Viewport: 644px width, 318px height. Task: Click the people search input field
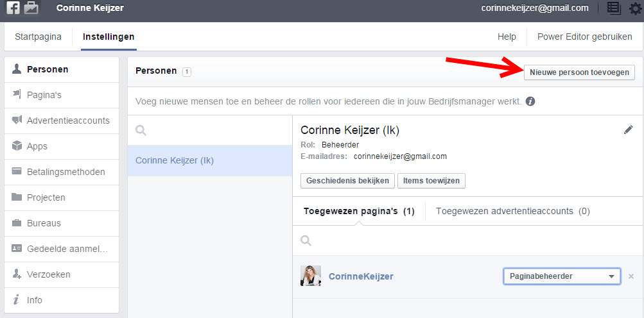pos(210,131)
